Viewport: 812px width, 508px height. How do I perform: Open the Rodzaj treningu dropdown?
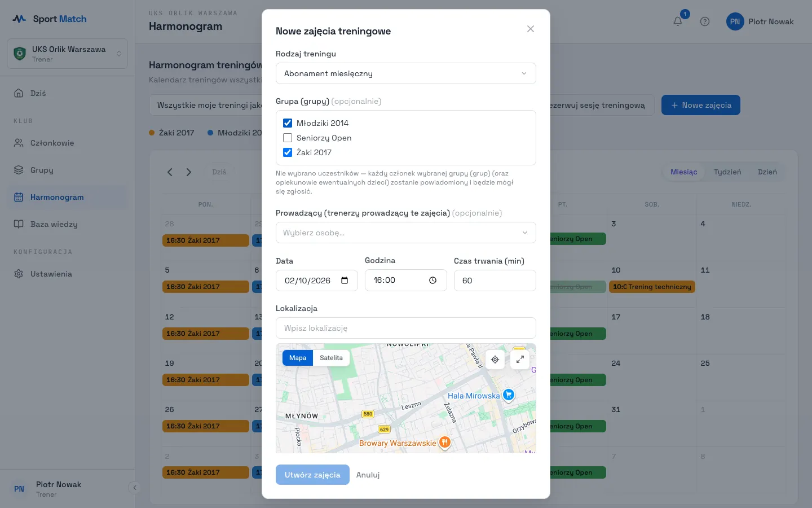pos(406,73)
